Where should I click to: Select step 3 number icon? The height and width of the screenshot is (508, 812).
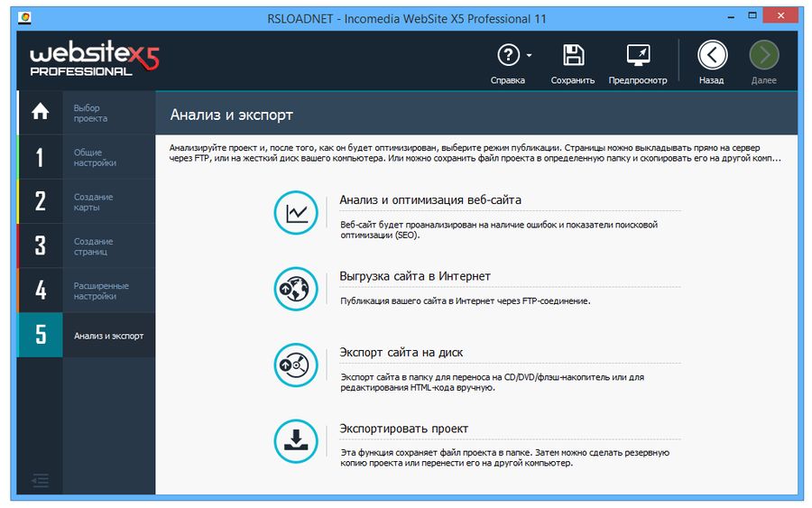click(x=41, y=246)
